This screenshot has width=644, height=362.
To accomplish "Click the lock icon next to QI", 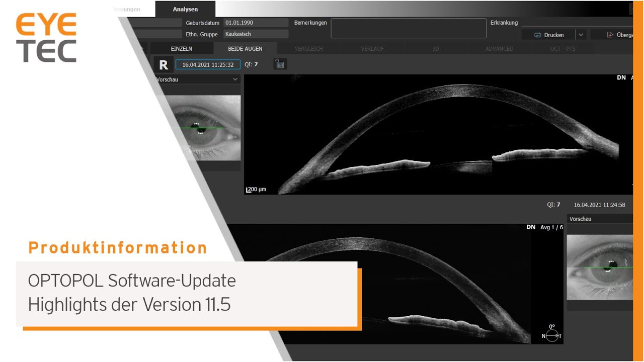I will tap(280, 64).
